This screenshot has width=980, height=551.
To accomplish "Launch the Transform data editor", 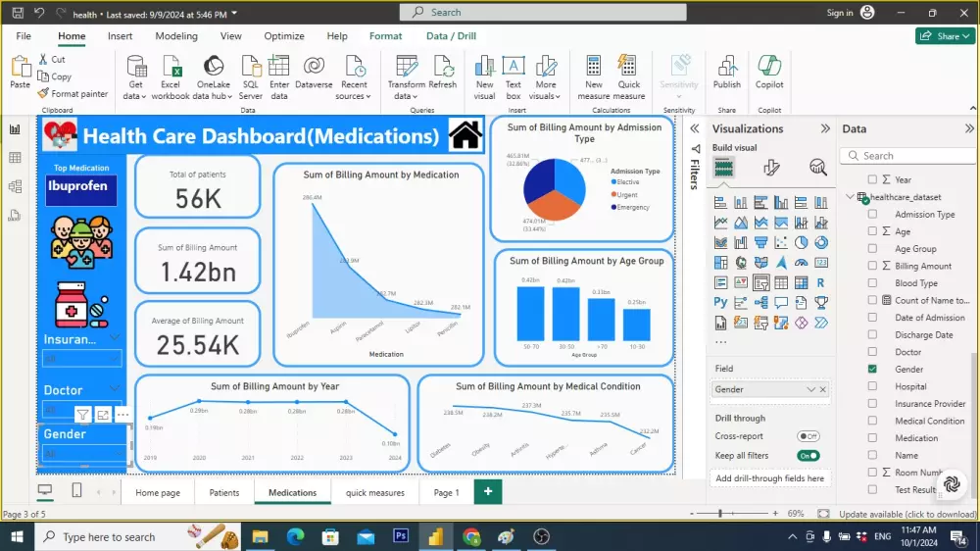I will [407, 77].
